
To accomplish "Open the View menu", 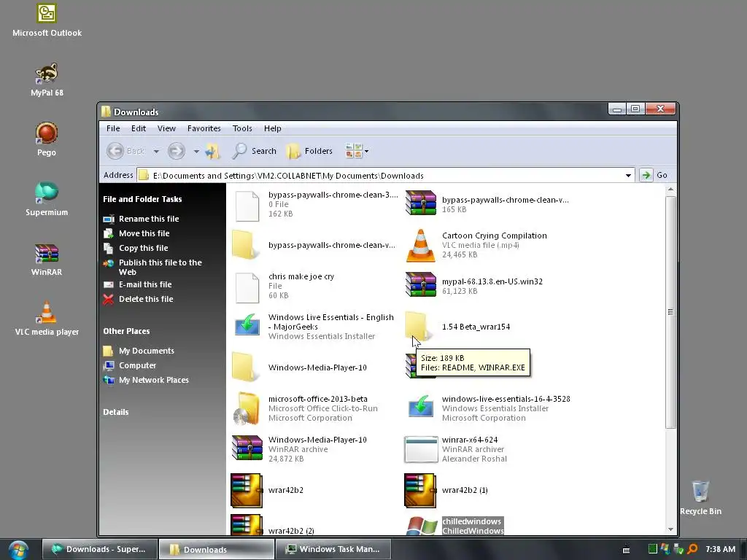I will pos(166,128).
